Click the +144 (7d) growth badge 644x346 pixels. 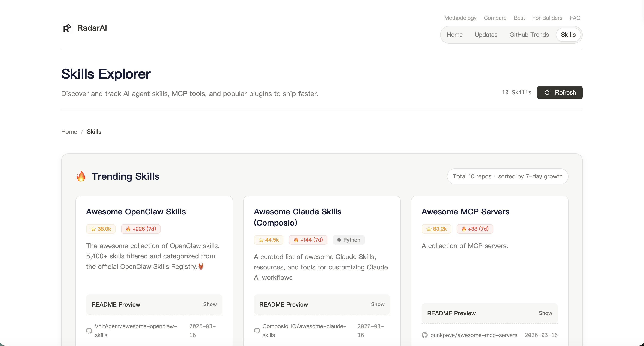(308, 240)
